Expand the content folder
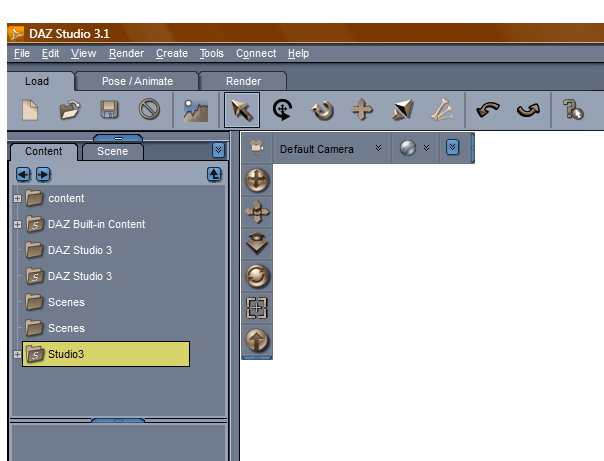The image size is (604, 461). point(17,198)
